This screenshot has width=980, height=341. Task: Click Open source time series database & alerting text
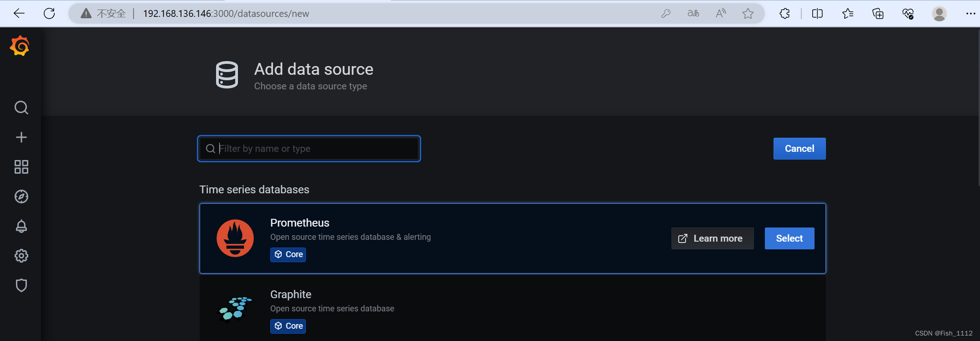tap(351, 237)
